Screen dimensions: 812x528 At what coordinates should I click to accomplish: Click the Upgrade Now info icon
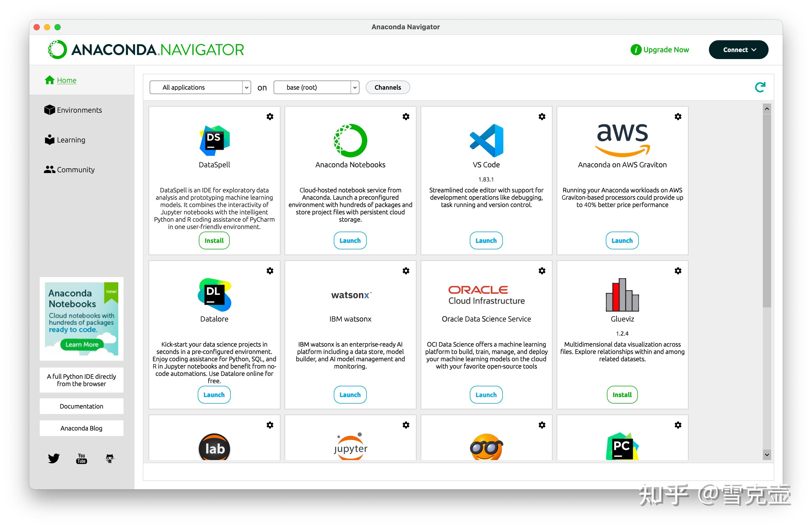636,50
